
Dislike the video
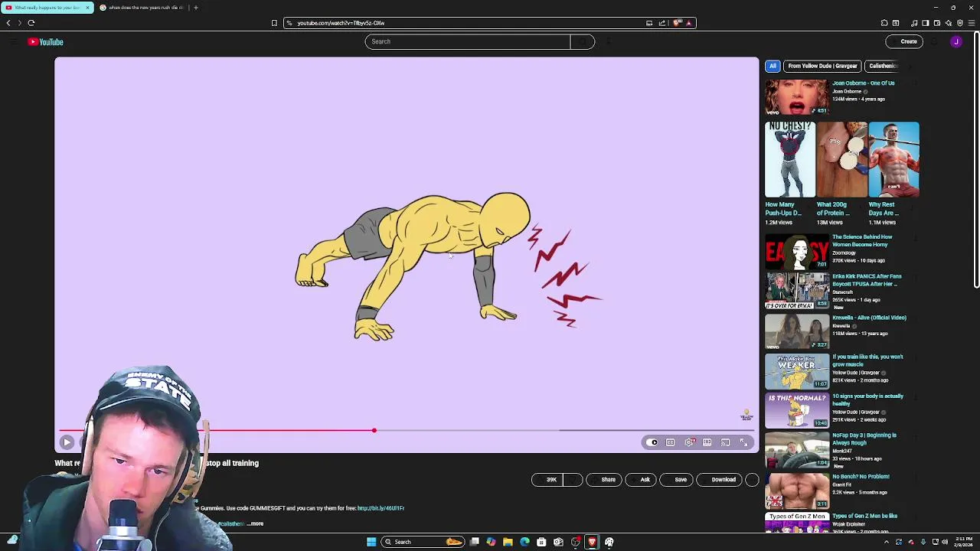coord(573,480)
